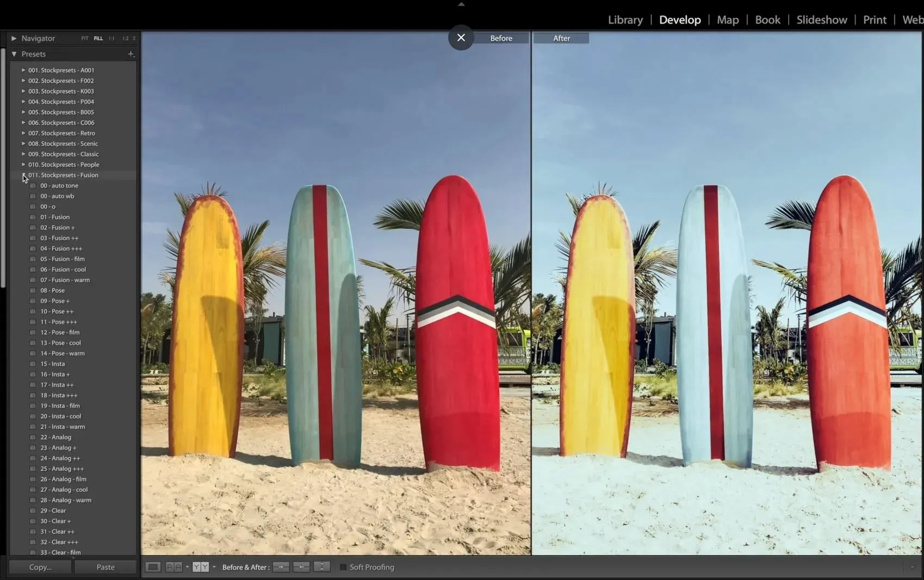Set Navigator zoom to FIT
Image resolution: width=924 pixels, height=580 pixels.
tap(85, 39)
